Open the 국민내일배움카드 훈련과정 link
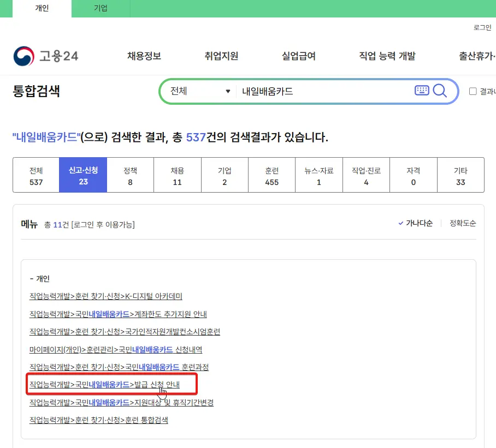Image resolution: width=496 pixels, height=448 pixels. pyautogui.click(x=119, y=367)
